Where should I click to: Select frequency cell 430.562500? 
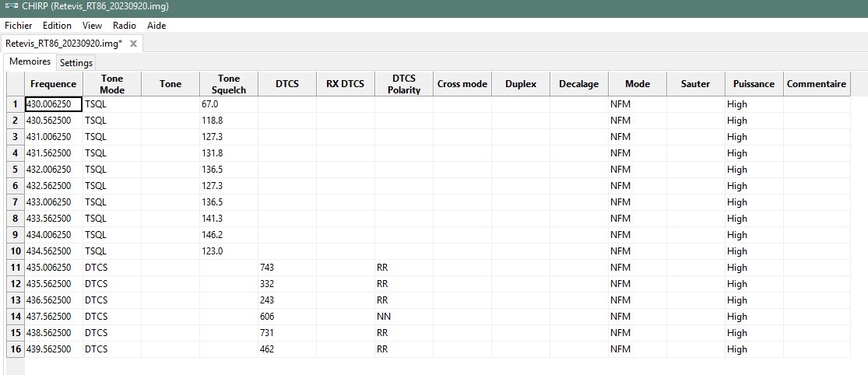click(x=54, y=121)
